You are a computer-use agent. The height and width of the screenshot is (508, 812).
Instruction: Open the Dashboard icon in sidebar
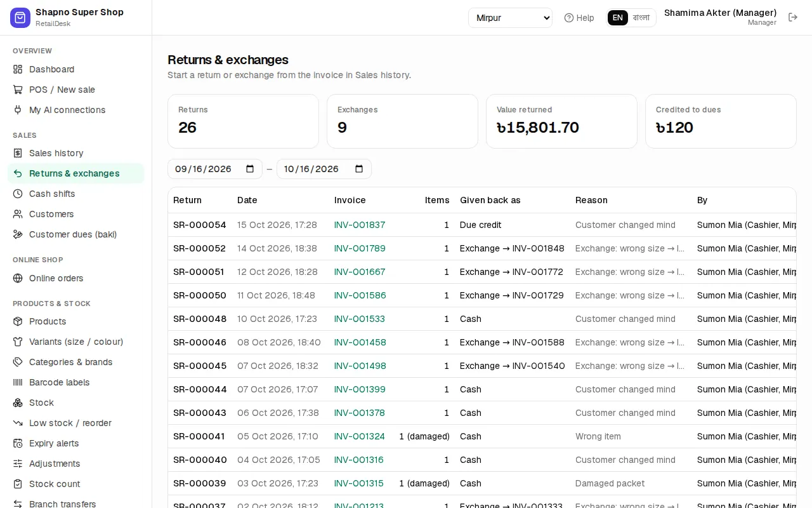18,69
